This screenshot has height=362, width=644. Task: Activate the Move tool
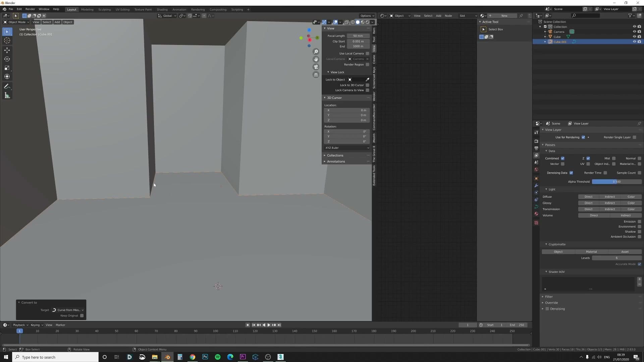[7, 50]
